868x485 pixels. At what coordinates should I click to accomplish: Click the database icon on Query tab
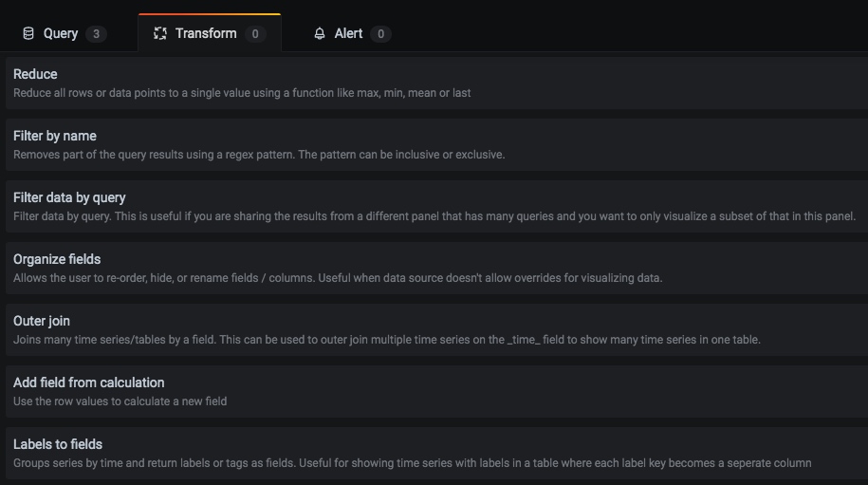[x=28, y=33]
